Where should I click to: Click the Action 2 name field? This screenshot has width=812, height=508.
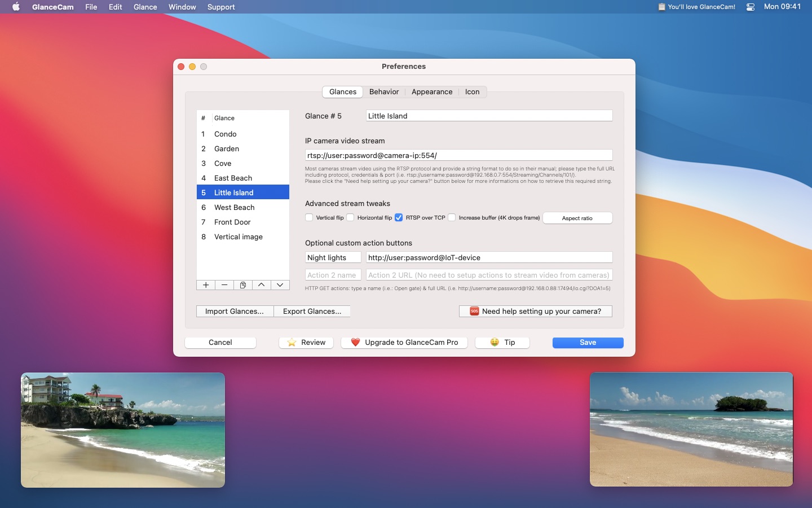click(333, 275)
